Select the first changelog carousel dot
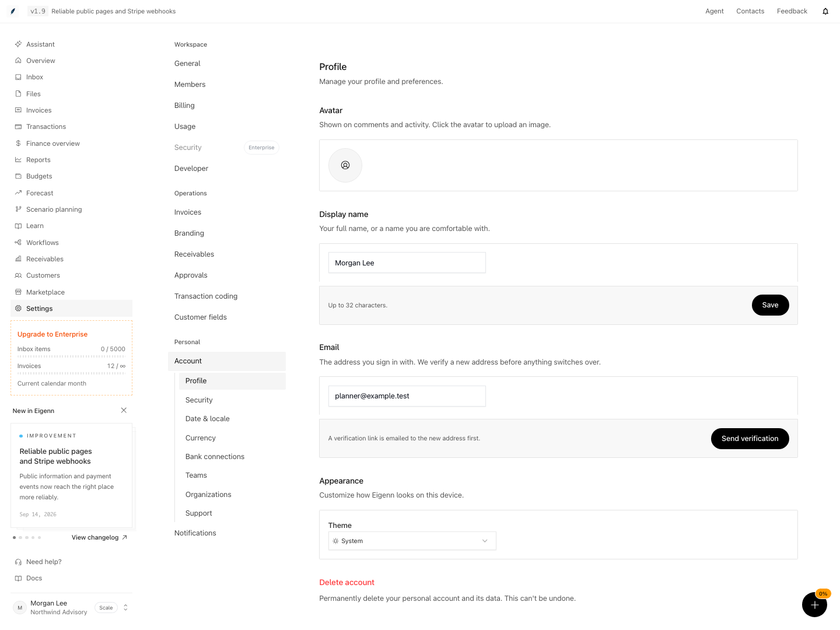This screenshot has width=840, height=630. 14,538
